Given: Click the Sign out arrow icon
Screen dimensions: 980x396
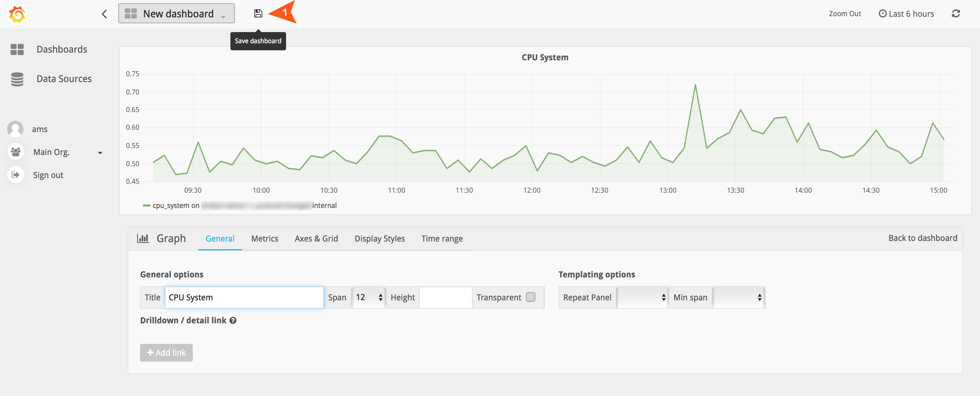Looking at the screenshot, I should point(16,175).
